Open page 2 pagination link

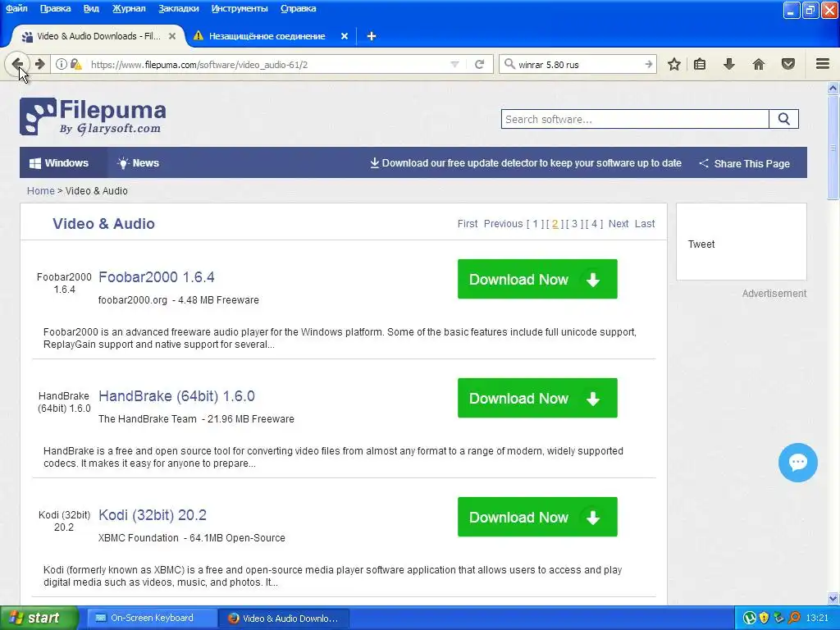[x=555, y=224]
